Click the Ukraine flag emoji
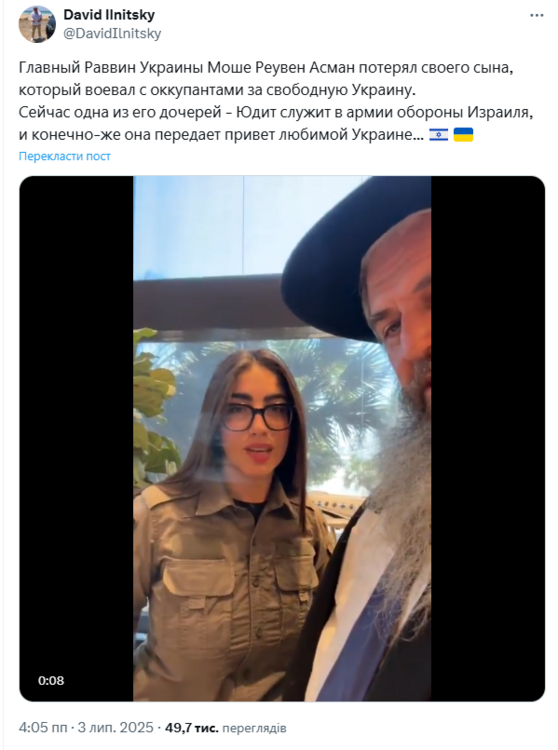This screenshot has height=750, width=558. point(463,135)
